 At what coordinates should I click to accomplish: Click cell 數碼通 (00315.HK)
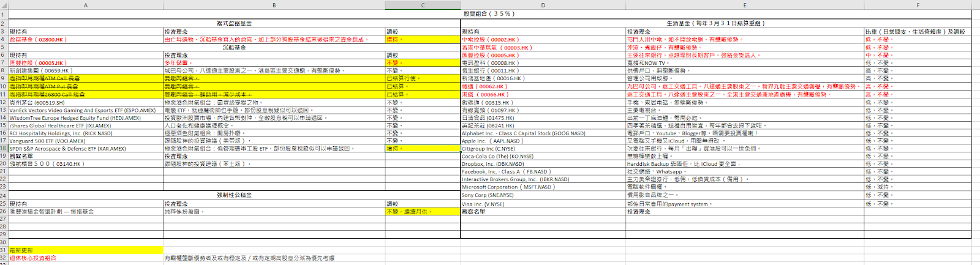click(543, 102)
